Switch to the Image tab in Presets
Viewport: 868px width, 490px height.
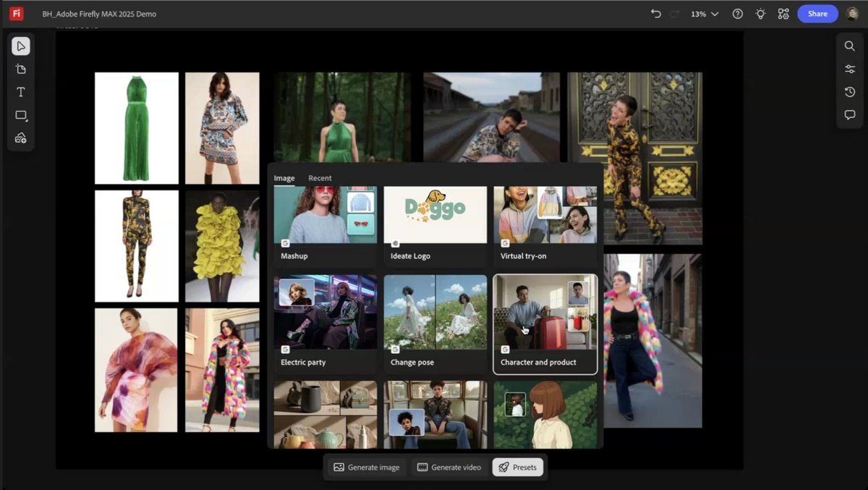tap(284, 177)
